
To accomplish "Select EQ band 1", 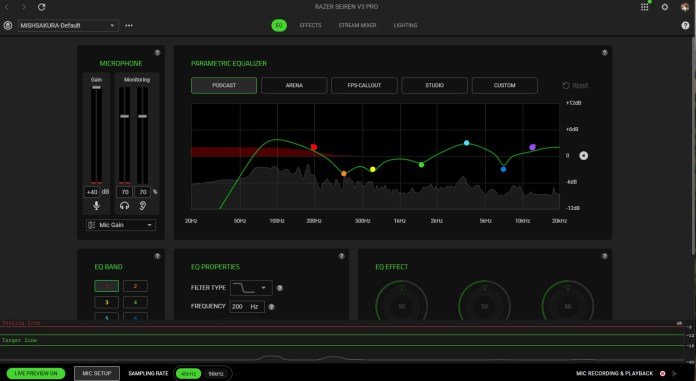I will 107,286.
